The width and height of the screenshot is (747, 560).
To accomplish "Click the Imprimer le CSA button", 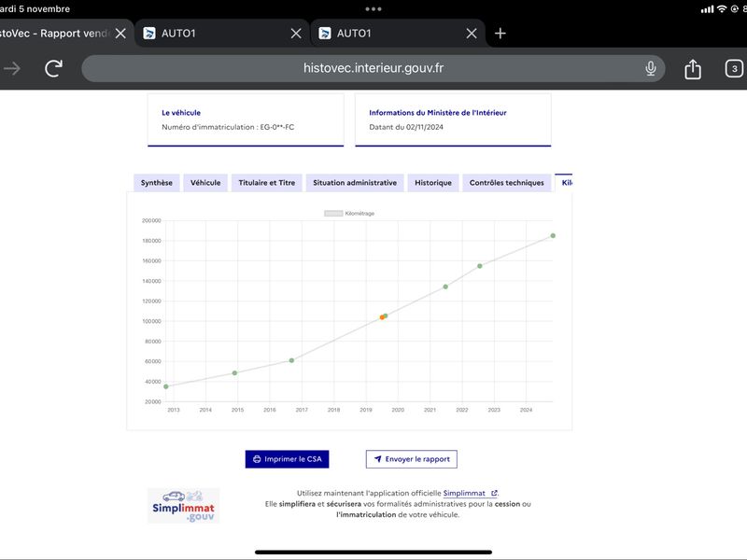I will [x=287, y=459].
